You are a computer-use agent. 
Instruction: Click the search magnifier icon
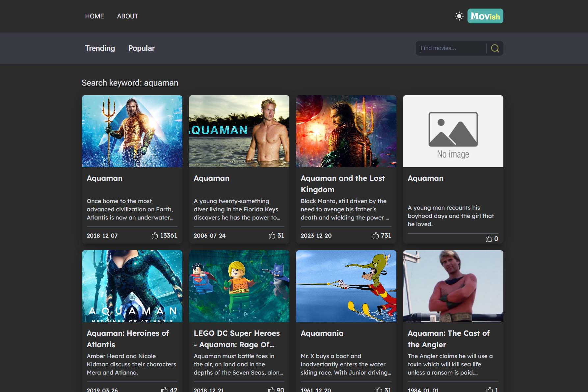495,48
